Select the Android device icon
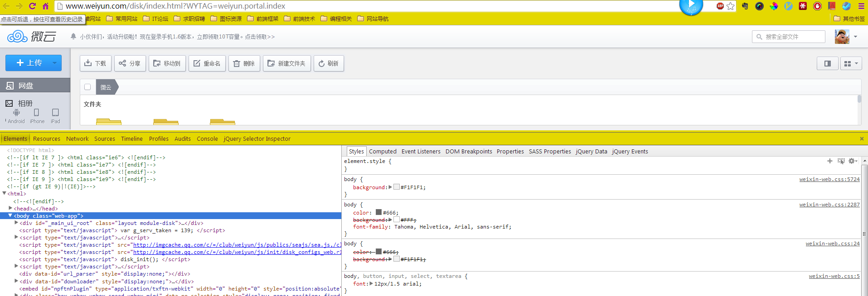The width and height of the screenshot is (868, 296). click(x=16, y=112)
